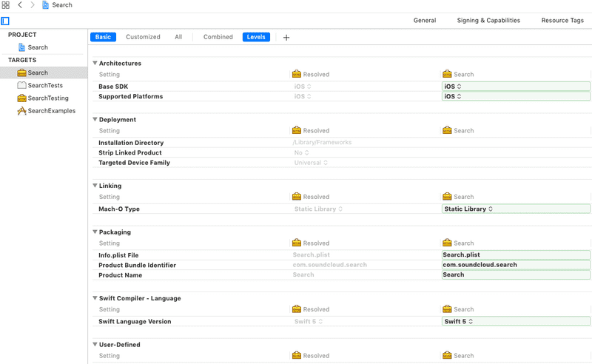Viewport: 592px width, 364px height.
Task: Select the Customized settings filter
Action: pos(143,37)
